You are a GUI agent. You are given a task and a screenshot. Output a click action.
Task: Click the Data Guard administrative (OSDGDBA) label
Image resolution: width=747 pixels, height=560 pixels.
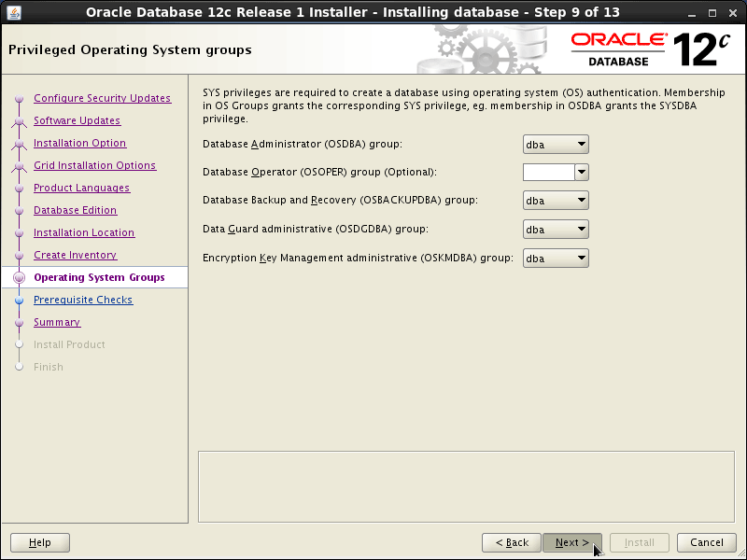(316, 229)
